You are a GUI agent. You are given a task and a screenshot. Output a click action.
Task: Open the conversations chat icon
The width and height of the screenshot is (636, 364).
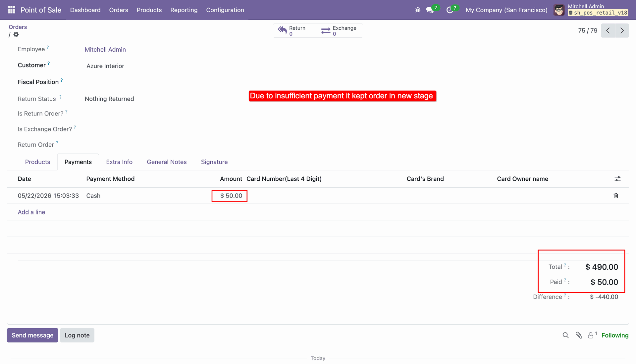[430, 10]
